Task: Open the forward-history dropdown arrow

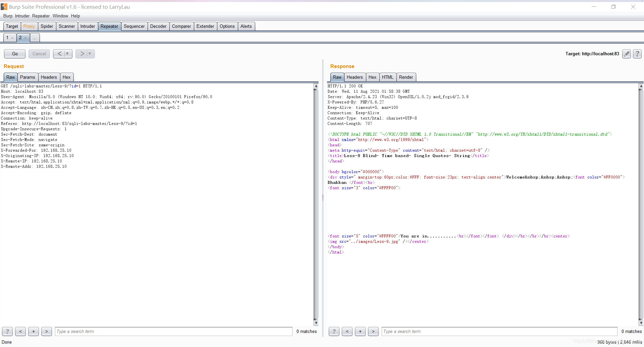Action: pos(90,54)
